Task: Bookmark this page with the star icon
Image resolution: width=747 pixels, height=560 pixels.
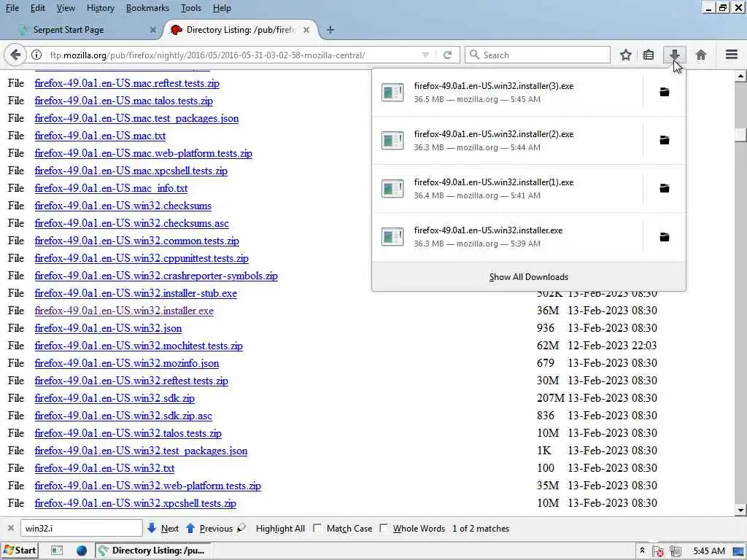Action: (x=625, y=55)
